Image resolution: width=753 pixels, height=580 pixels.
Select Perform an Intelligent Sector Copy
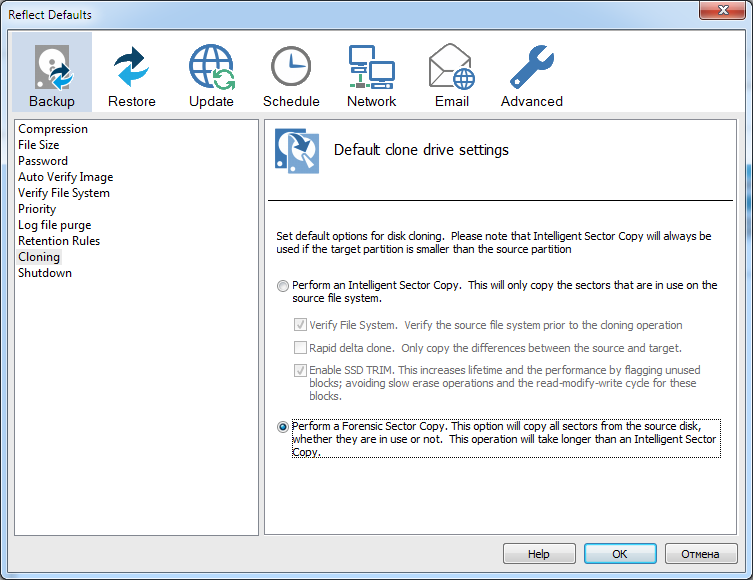[283, 286]
